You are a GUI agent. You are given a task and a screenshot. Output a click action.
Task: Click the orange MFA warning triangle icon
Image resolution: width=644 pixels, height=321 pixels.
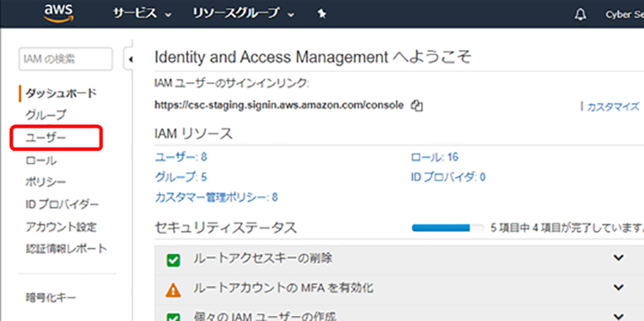tap(172, 289)
